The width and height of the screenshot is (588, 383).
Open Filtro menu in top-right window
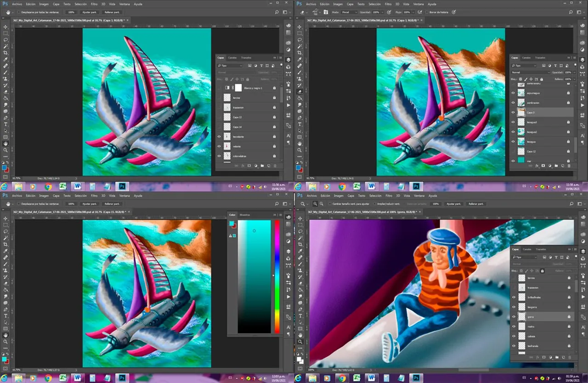(x=388, y=4)
